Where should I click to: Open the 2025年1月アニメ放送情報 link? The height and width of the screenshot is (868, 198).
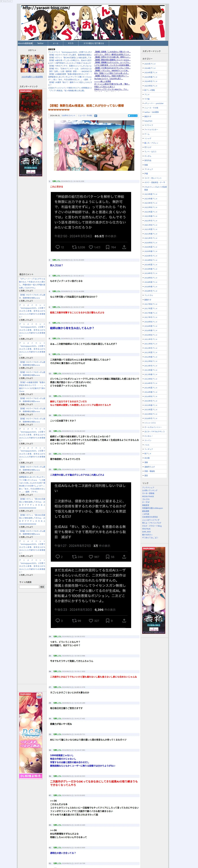point(32,77)
